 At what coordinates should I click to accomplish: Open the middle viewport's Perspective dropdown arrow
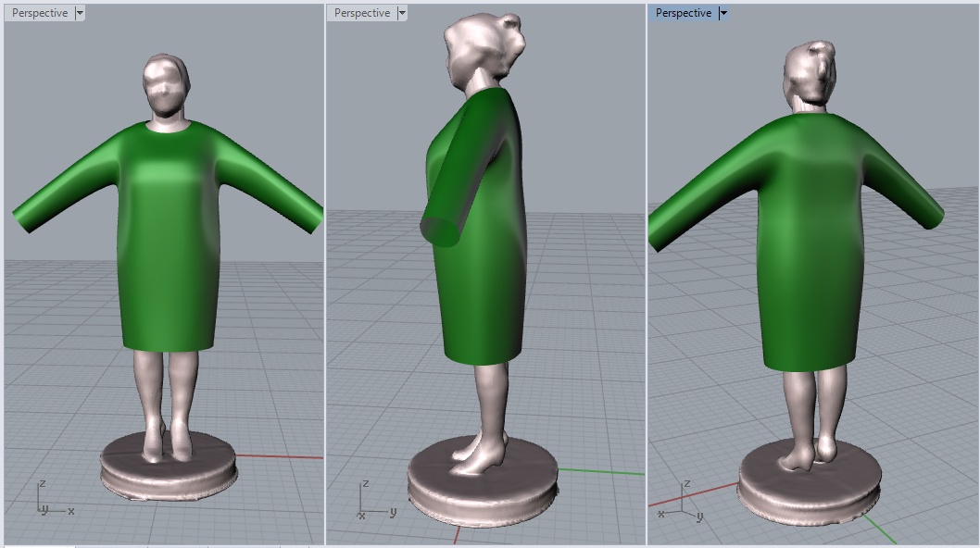click(402, 13)
